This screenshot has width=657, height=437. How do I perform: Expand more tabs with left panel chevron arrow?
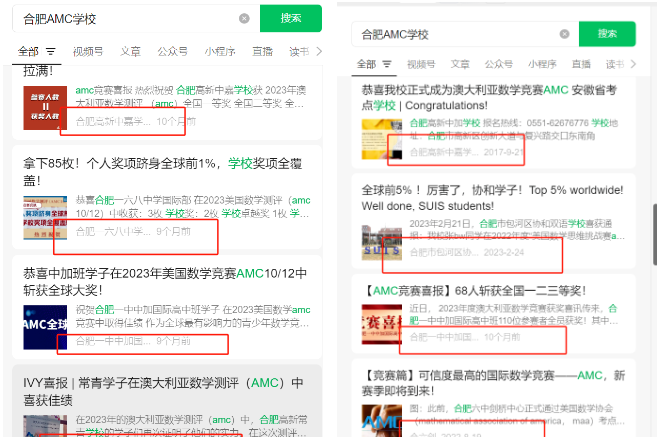click(318, 51)
